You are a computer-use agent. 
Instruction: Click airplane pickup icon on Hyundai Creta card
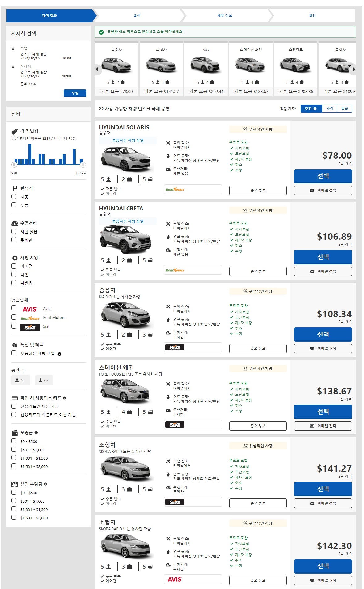(x=168, y=224)
